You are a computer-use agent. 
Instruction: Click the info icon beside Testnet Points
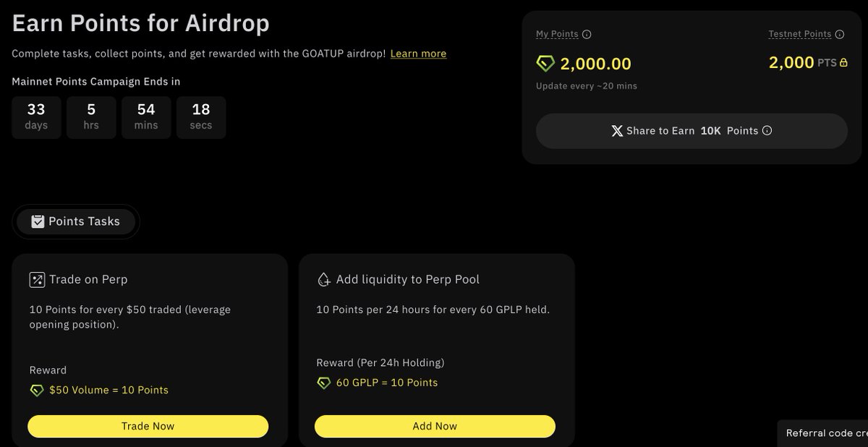(x=840, y=34)
